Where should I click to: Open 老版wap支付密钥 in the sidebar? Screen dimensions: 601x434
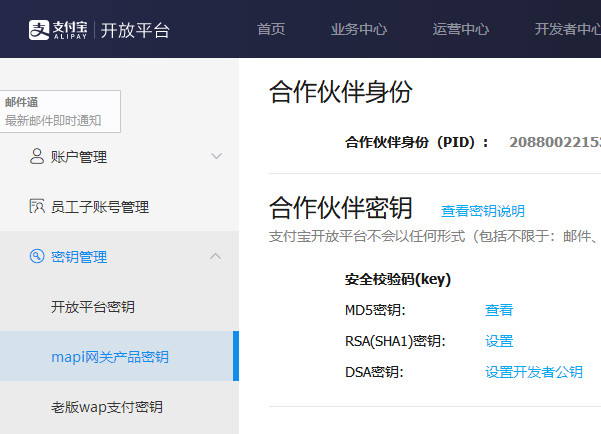click(x=107, y=407)
